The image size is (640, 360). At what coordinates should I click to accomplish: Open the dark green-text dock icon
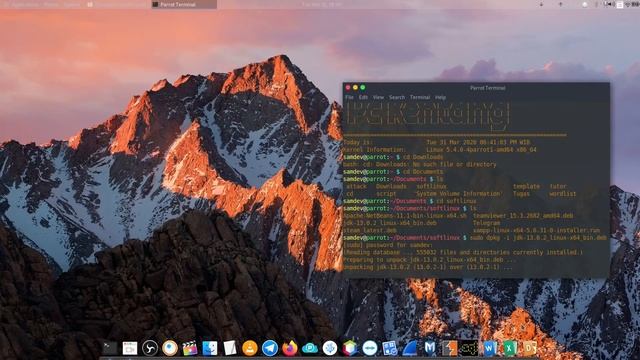click(469, 348)
